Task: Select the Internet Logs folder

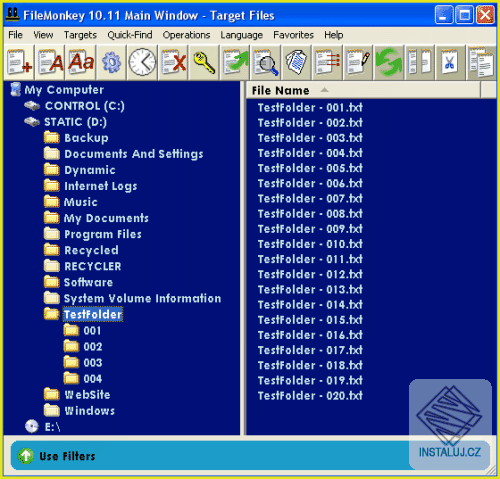Action: [101, 186]
